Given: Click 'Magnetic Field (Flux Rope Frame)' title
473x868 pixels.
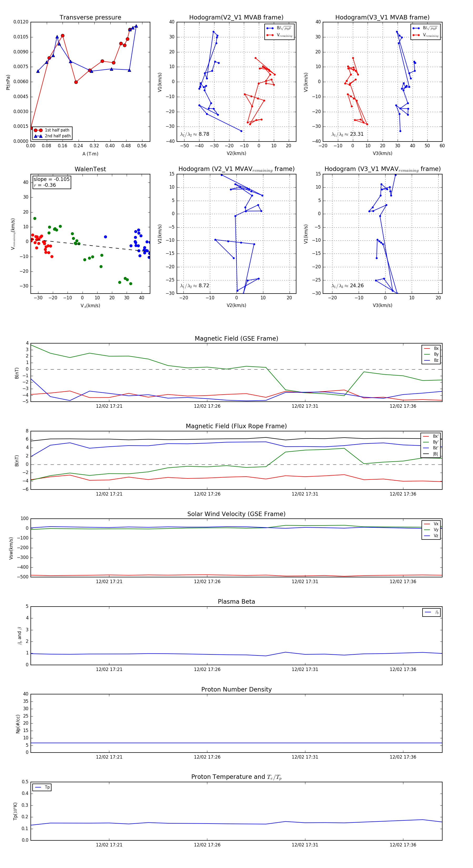Looking at the screenshot, I should pyautogui.click(x=236, y=426).
